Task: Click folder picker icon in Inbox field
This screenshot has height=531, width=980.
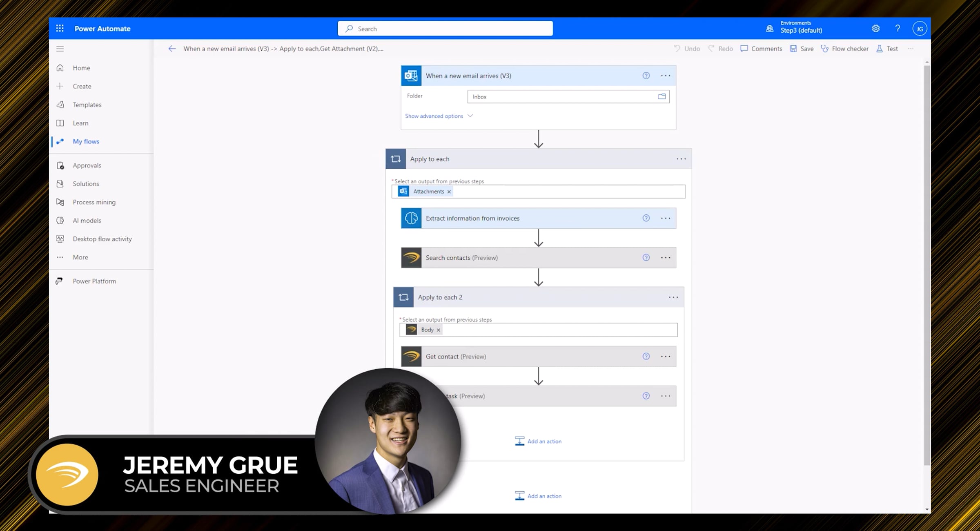Action: [661, 96]
